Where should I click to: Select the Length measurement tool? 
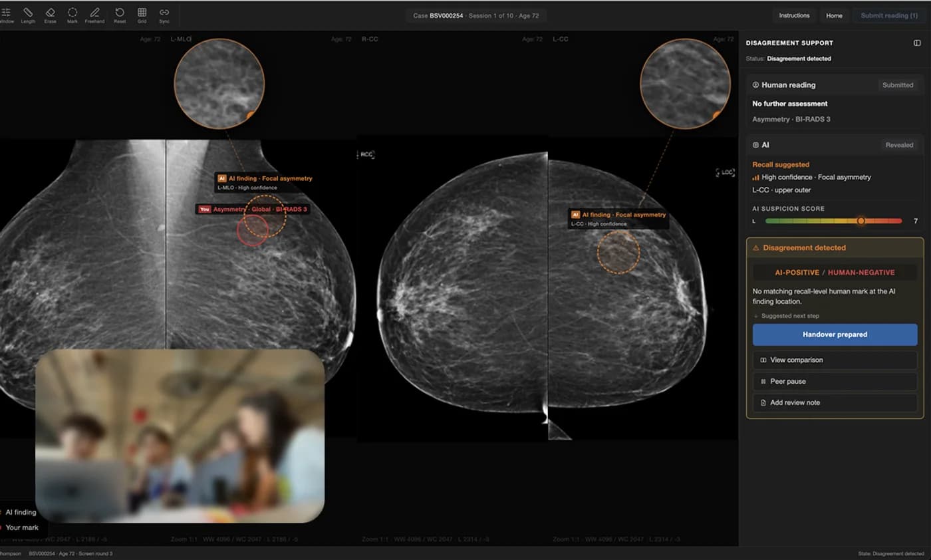tap(28, 15)
